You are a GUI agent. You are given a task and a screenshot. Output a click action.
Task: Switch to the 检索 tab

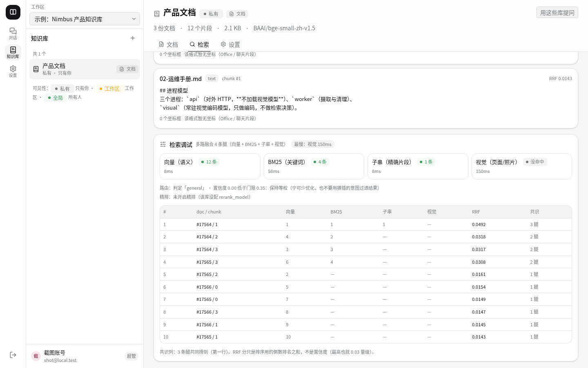tap(199, 44)
